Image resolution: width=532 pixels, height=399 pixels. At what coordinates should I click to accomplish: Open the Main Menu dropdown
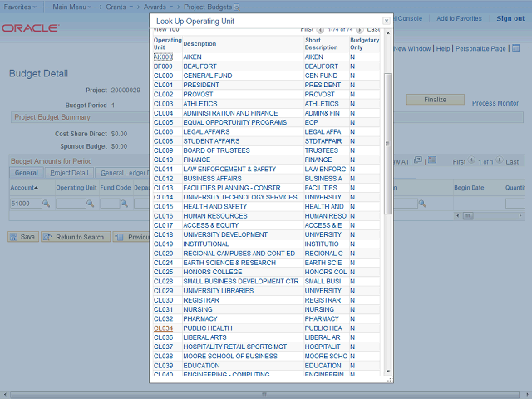(72, 7)
